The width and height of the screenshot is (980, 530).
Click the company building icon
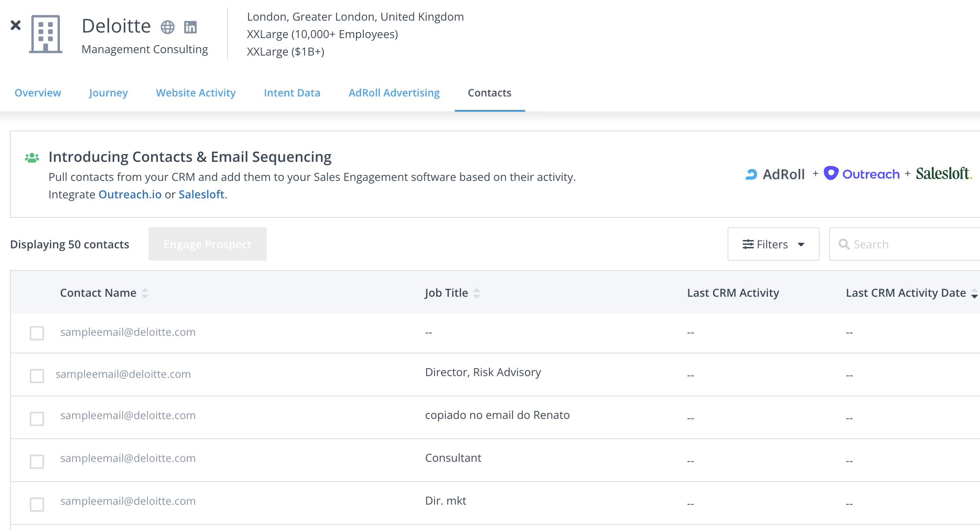[x=46, y=34]
